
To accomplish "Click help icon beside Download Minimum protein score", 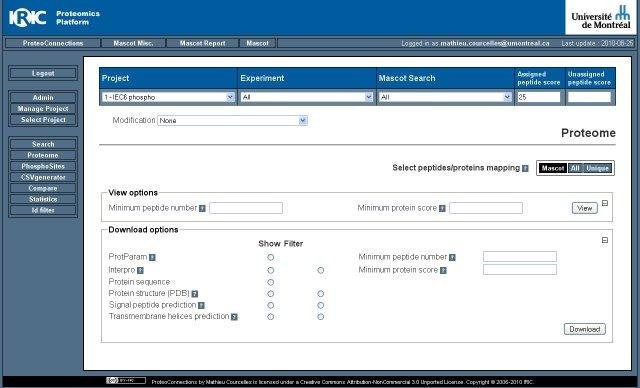I will pyautogui.click(x=443, y=270).
